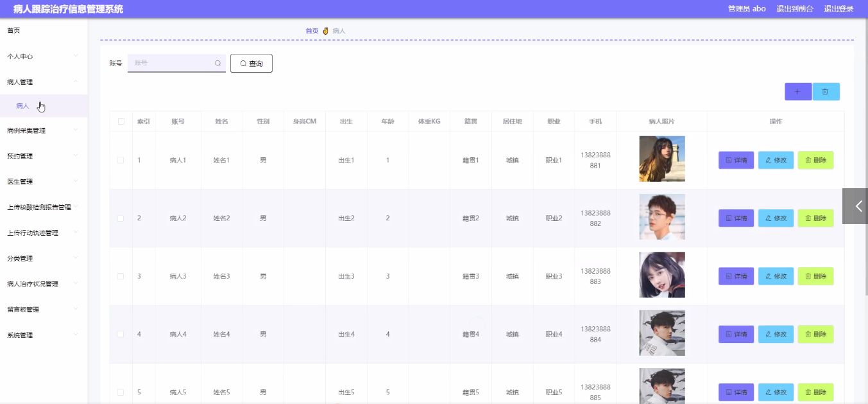Click 删除 for 病人2 row
This screenshot has width=868, height=404.
815,218
